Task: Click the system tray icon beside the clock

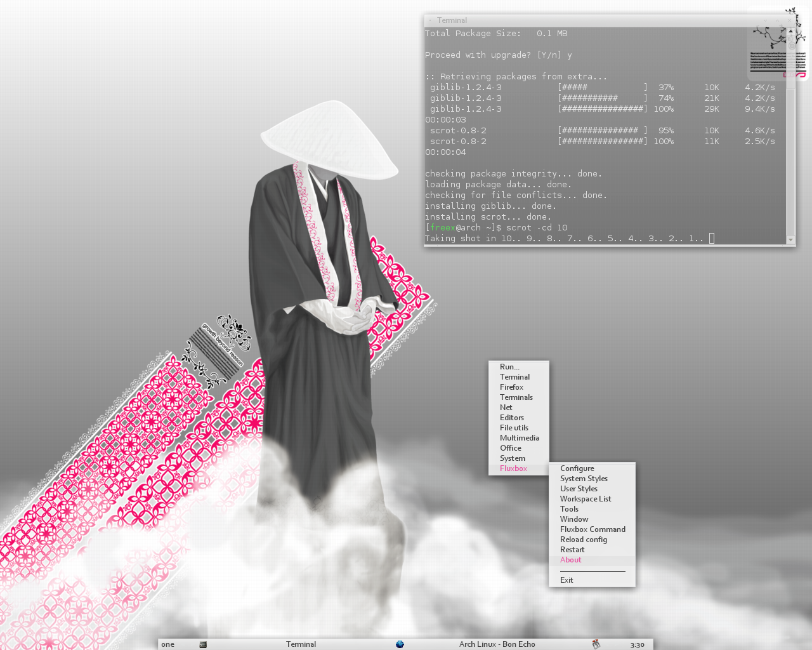Action: click(596, 644)
